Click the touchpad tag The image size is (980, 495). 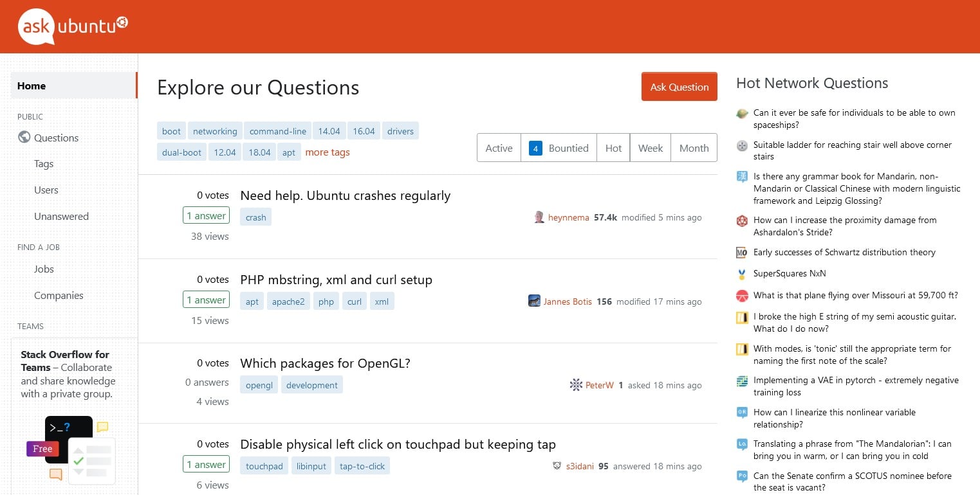(x=264, y=466)
